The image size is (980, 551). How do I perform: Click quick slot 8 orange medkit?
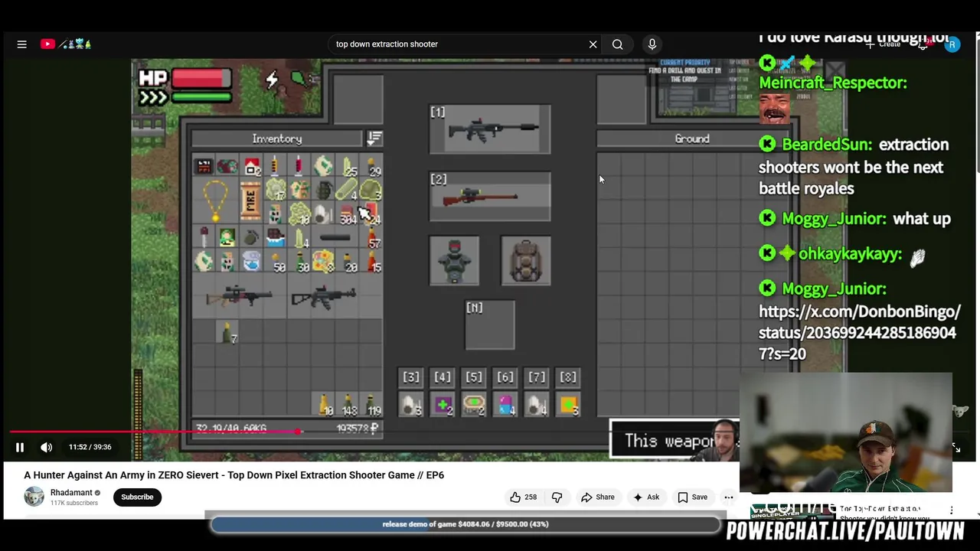(568, 405)
